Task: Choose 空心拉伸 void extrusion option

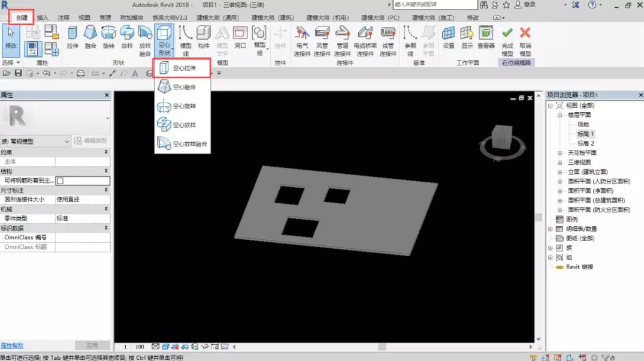Action: [x=182, y=68]
